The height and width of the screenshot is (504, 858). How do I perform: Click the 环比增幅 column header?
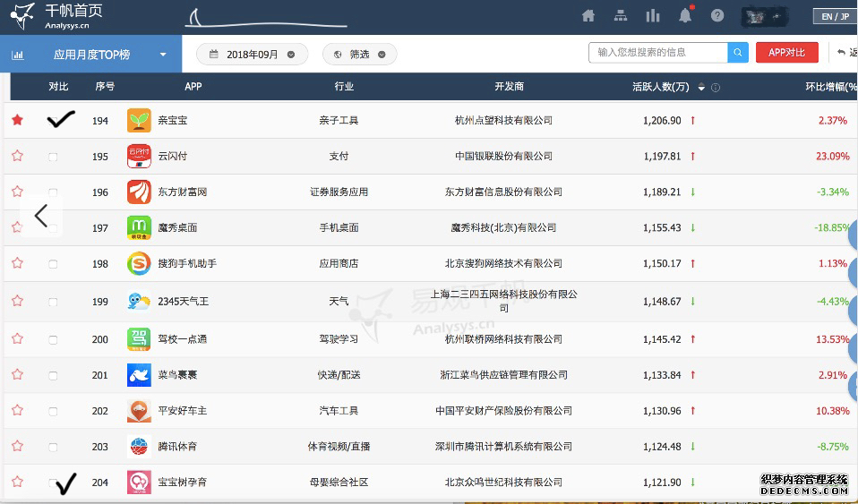(831, 87)
